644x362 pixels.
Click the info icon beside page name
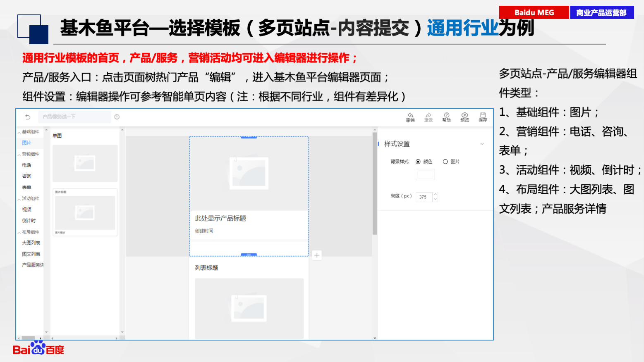(117, 117)
